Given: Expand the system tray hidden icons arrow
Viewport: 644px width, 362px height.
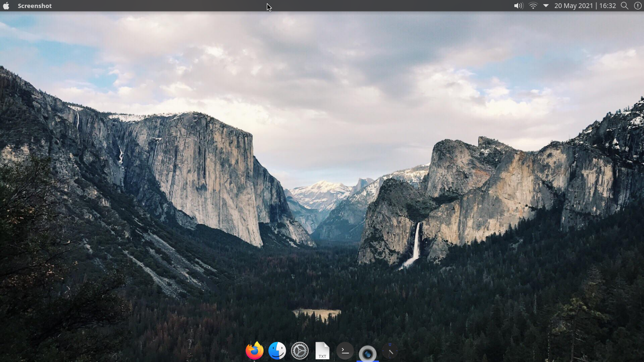Looking at the screenshot, I should pos(546,6).
